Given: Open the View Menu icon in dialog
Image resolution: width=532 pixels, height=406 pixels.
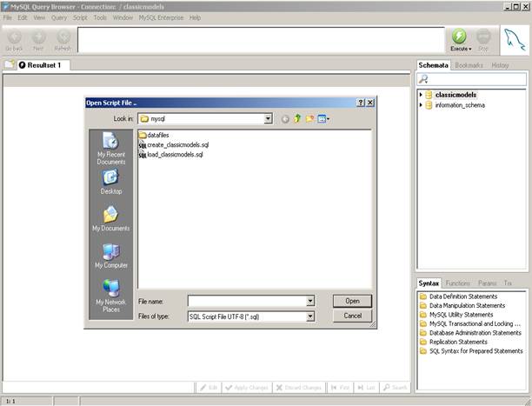Looking at the screenshot, I should 323,119.
